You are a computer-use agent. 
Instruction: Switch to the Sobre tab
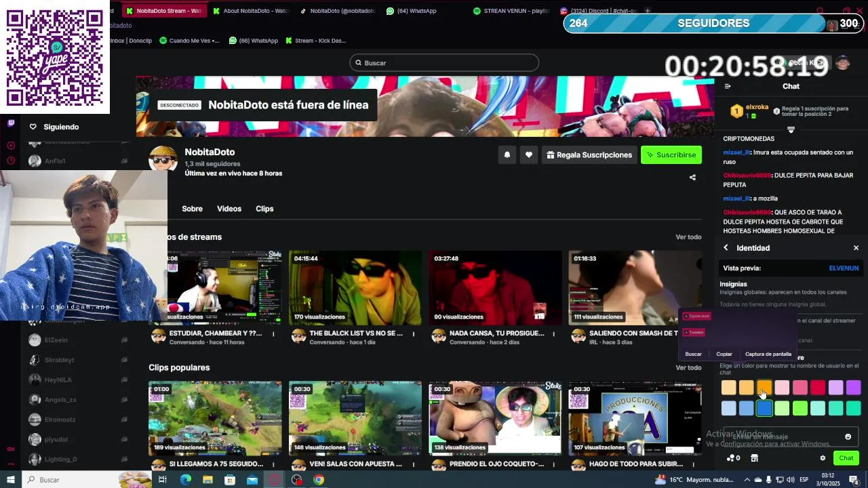192,209
